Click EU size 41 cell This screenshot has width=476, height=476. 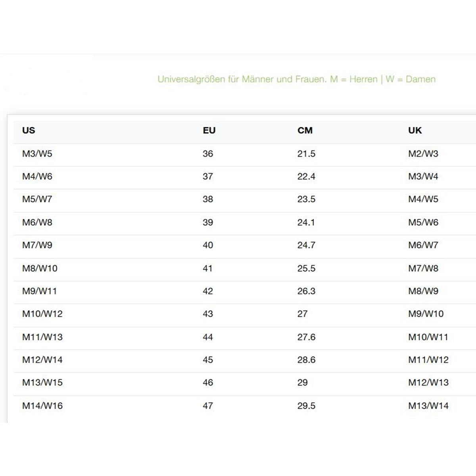pyautogui.click(x=208, y=269)
